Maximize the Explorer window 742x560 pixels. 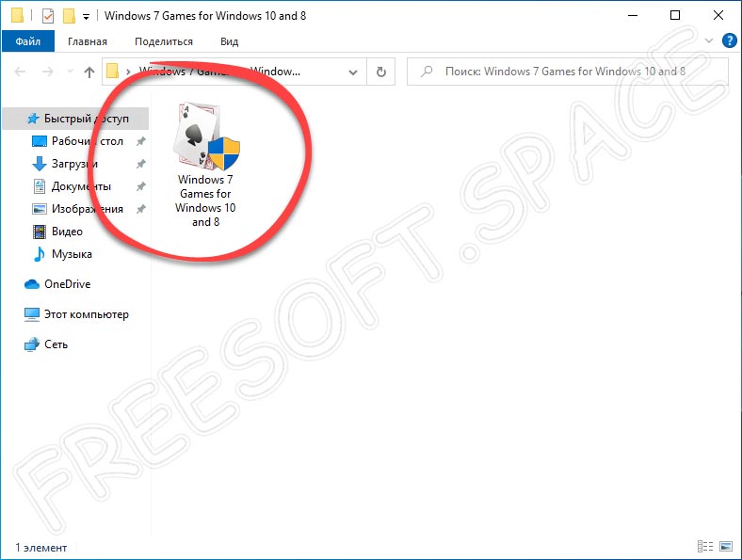click(x=675, y=16)
